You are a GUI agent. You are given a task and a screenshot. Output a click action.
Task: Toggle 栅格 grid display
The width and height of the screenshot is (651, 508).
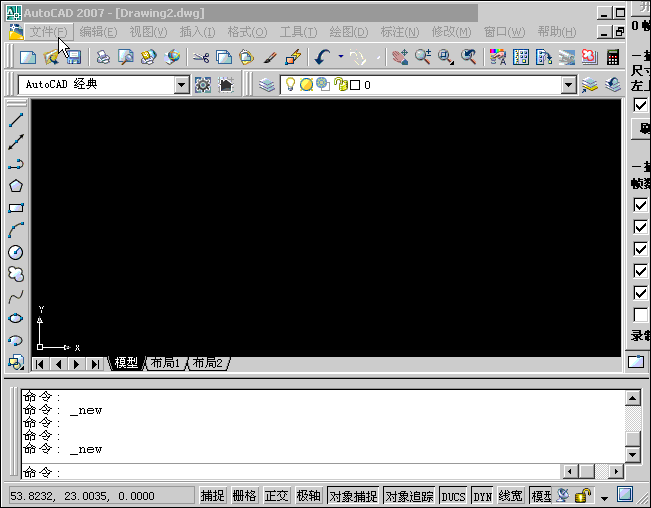click(244, 495)
